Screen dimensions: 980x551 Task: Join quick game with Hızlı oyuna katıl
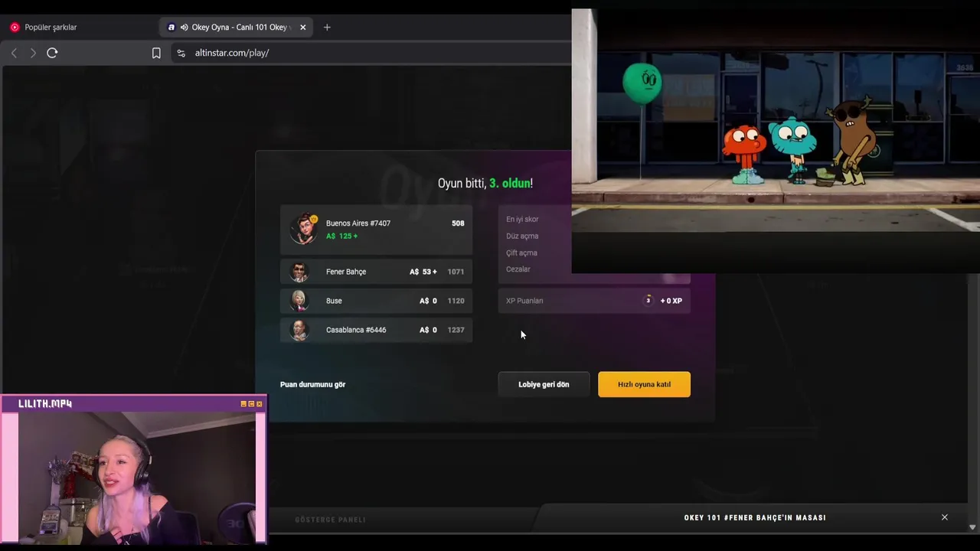(x=644, y=384)
